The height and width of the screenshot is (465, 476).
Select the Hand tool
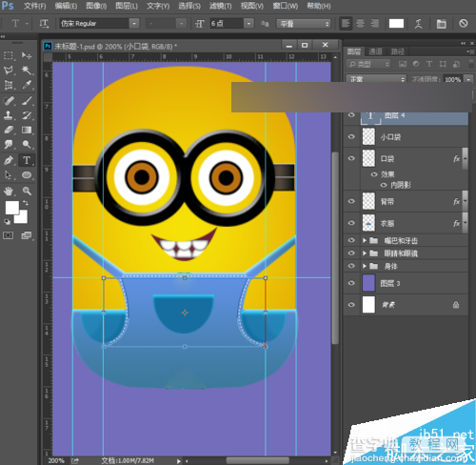[9, 191]
